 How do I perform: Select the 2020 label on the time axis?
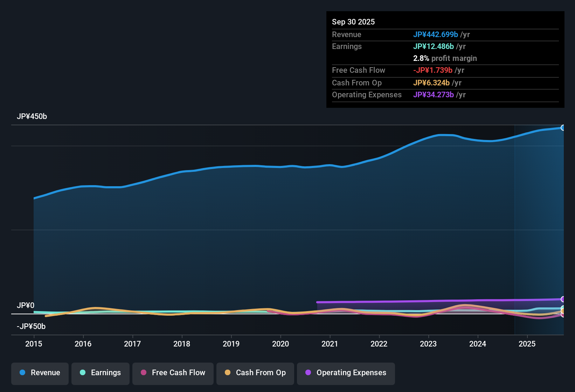280,344
